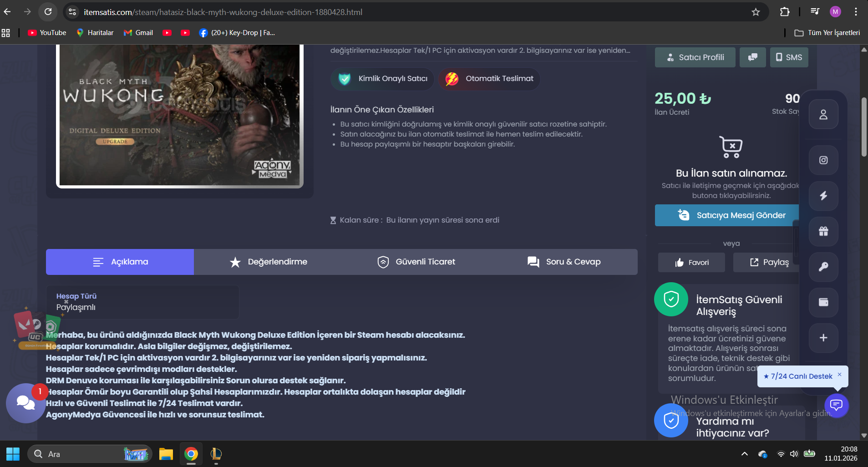
Task: Click the lightning bolt icon in side panel
Action: 823,196
